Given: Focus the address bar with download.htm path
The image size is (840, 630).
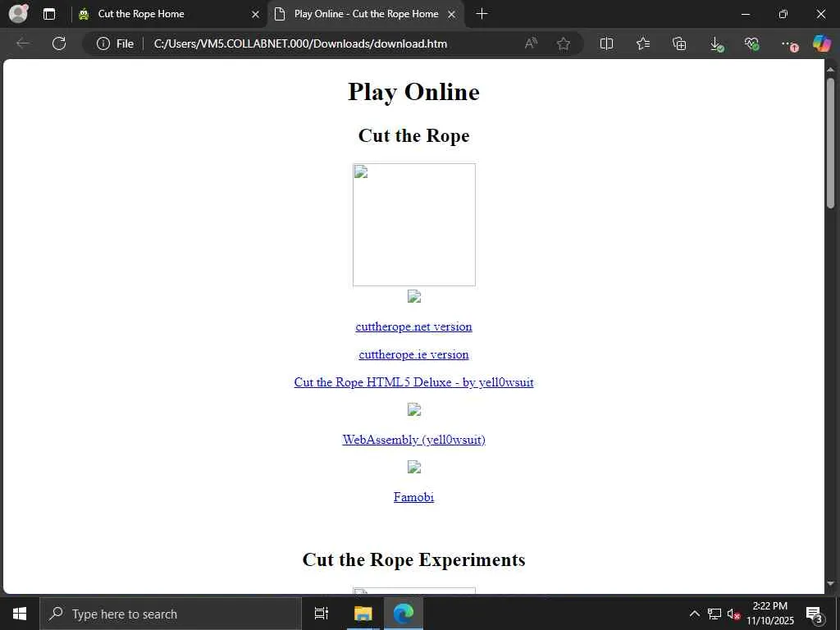Looking at the screenshot, I should pos(300,44).
